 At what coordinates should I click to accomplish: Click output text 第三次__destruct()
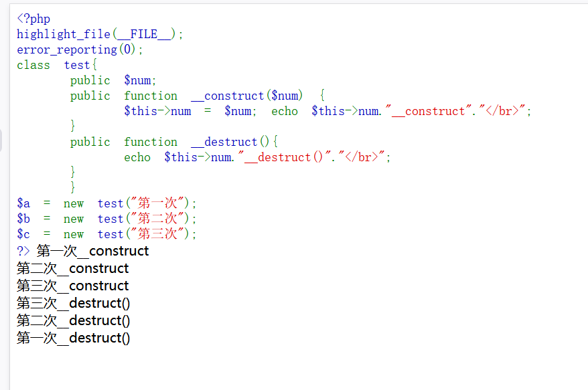[74, 304]
